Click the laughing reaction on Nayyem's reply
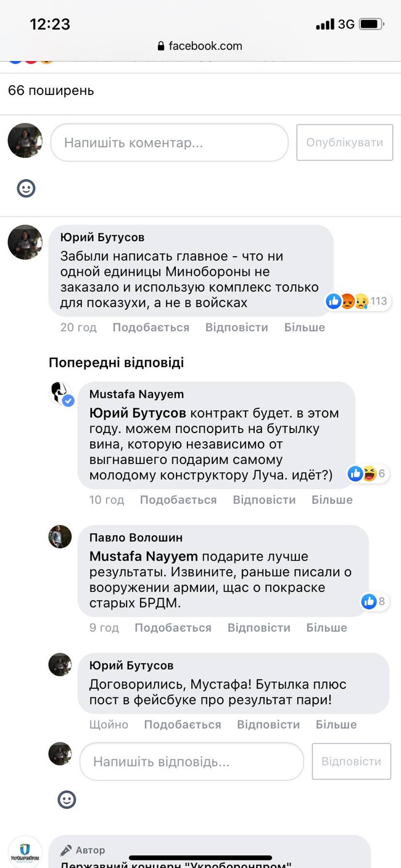Screen dimensions: 401x868 pyautogui.click(x=370, y=474)
